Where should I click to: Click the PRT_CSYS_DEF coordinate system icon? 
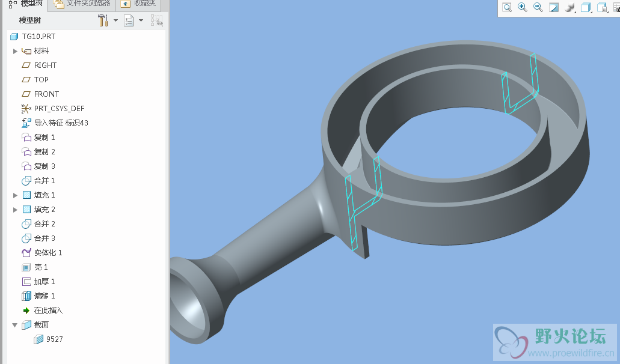pyautogui.click(x=26, y=108)
